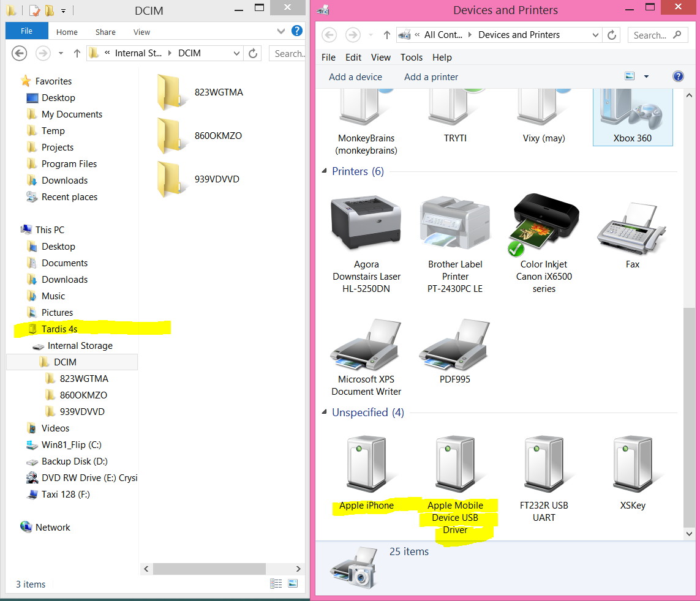
Task: Select DVD RW Drive (E:) in navigation tree
Action: (89, 477)
